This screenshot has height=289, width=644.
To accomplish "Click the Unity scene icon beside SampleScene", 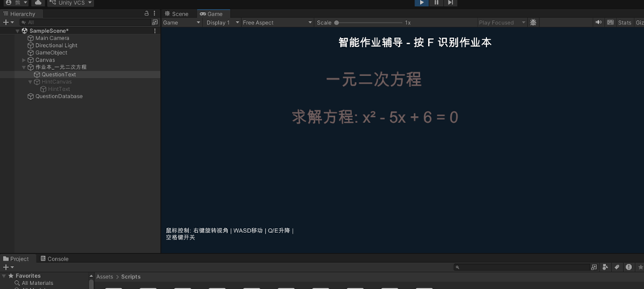I will point(25,31).
